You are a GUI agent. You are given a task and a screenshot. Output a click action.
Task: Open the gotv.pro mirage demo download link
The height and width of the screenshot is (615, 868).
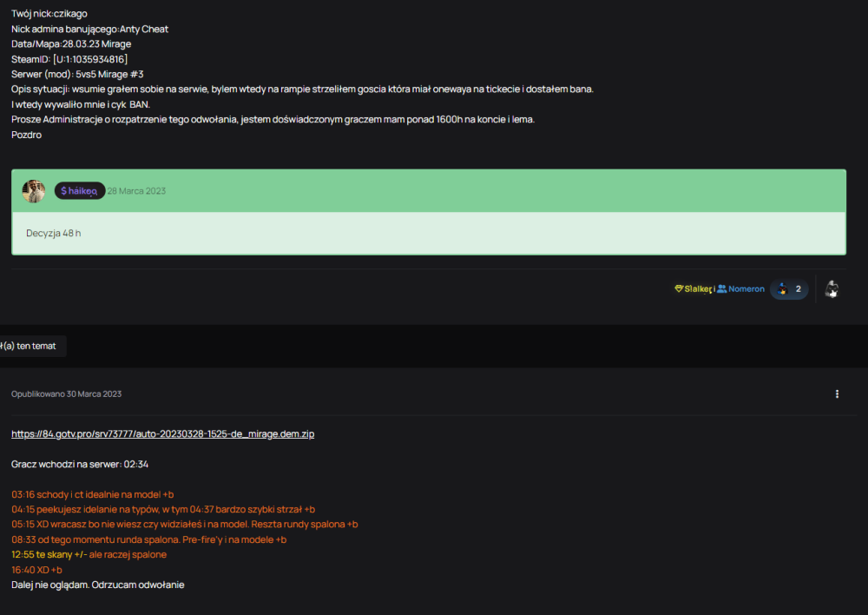(163, 433)
